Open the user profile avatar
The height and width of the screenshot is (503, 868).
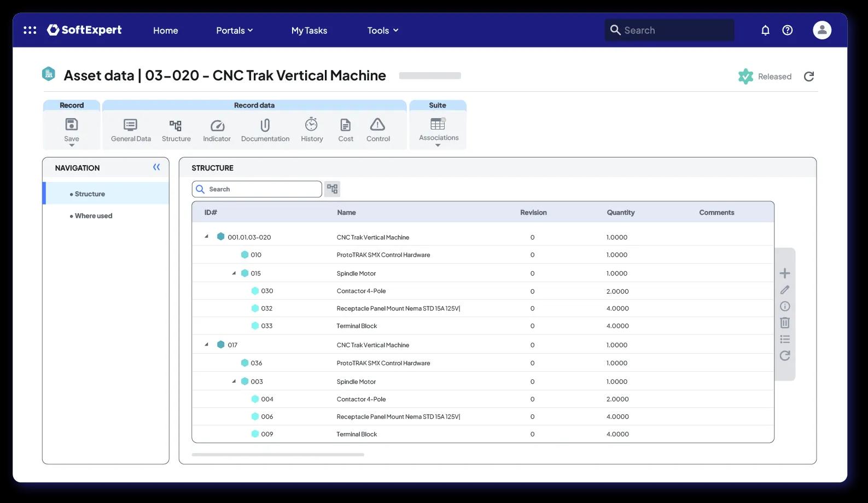822,30
